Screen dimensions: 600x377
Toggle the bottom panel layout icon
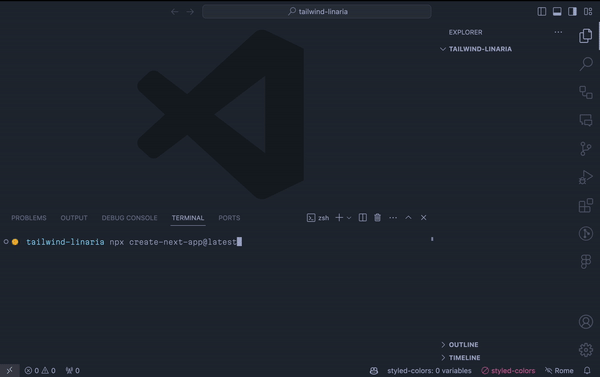tap(557, 11)
